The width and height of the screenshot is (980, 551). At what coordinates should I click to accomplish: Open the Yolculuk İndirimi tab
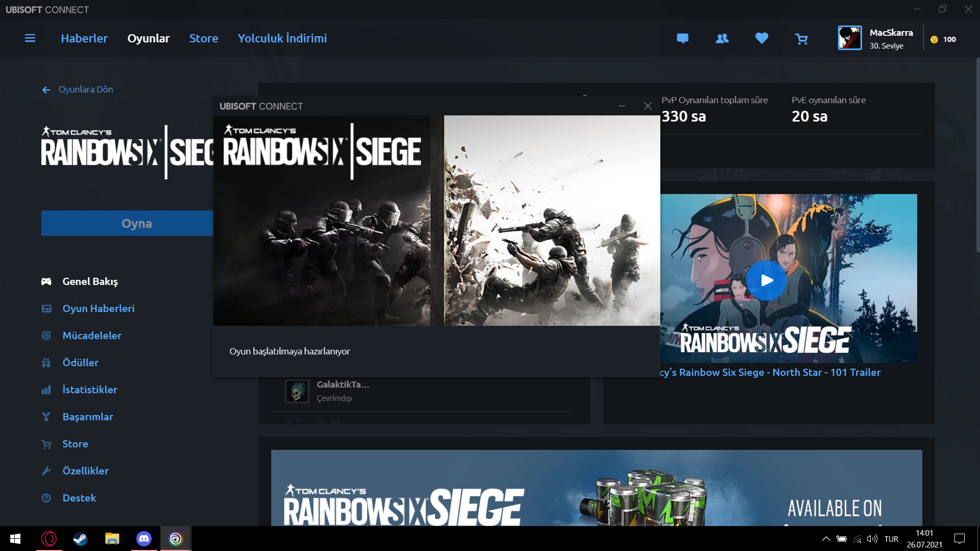[282, 38]
